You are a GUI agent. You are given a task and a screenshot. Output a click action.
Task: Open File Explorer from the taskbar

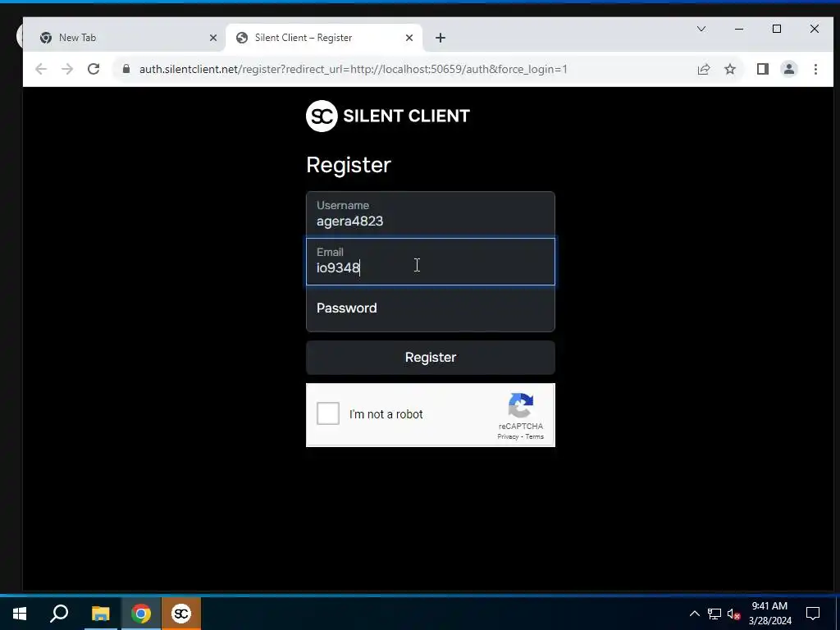[x=100, y=614]
